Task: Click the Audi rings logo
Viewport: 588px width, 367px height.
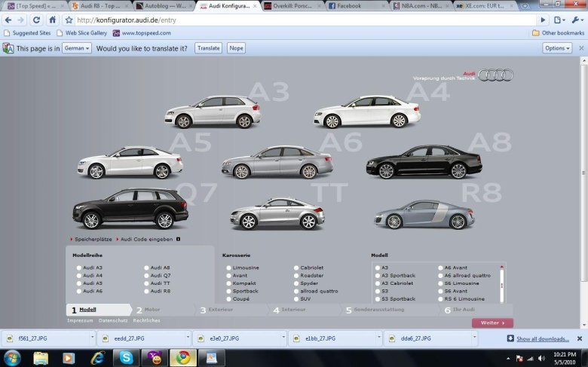Action: 495,75
